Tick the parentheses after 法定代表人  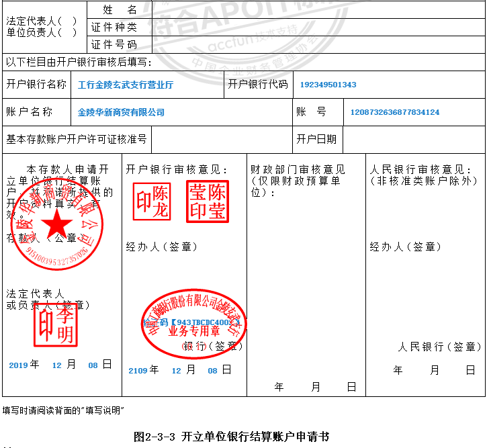click(66, 21)
